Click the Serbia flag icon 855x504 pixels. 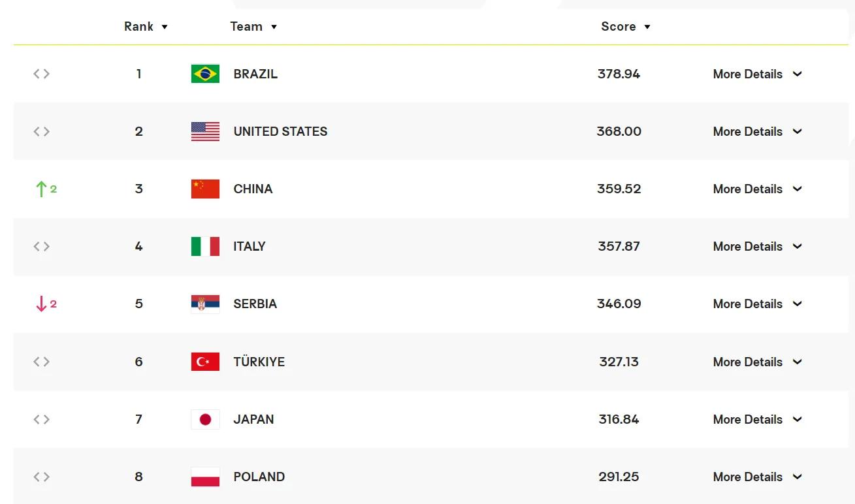[x=205, y=304]
